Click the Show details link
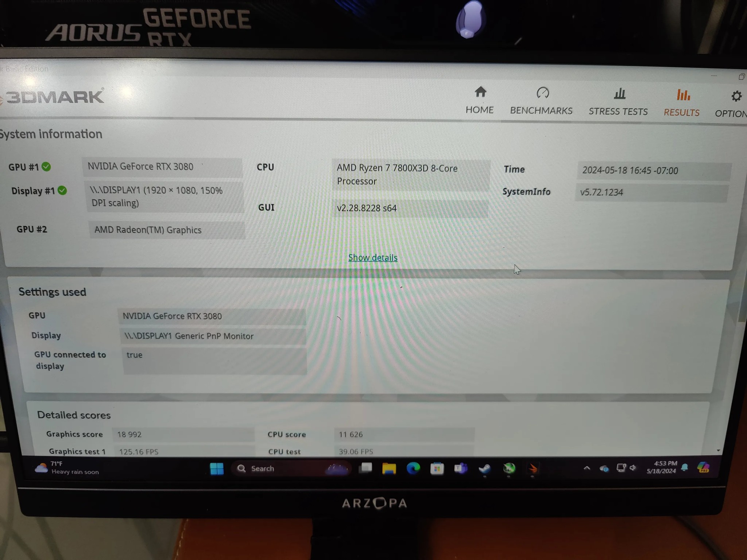This screenshot has height=560, width=747. pos(373,257)
